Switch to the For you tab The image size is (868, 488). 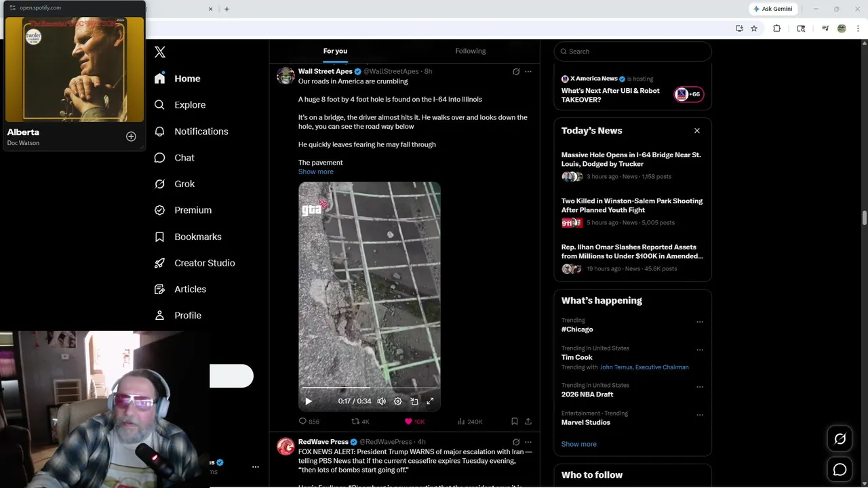(335, 51)
